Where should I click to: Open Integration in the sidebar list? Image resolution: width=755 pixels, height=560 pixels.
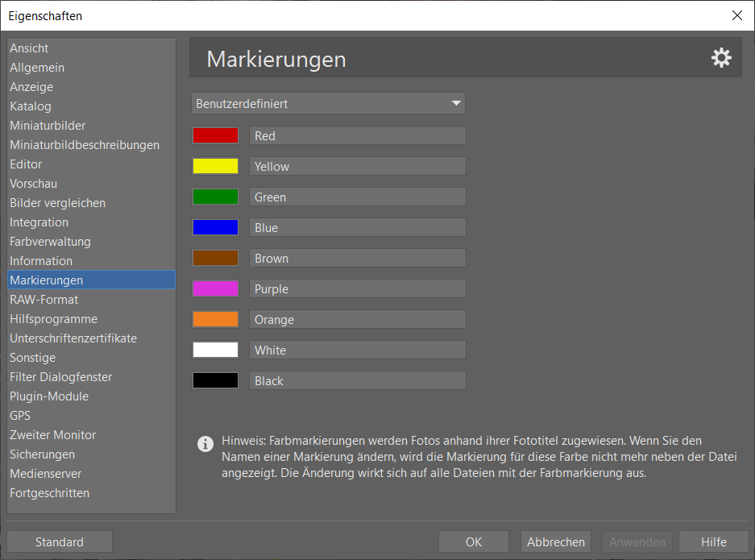(x=92, y=222)
